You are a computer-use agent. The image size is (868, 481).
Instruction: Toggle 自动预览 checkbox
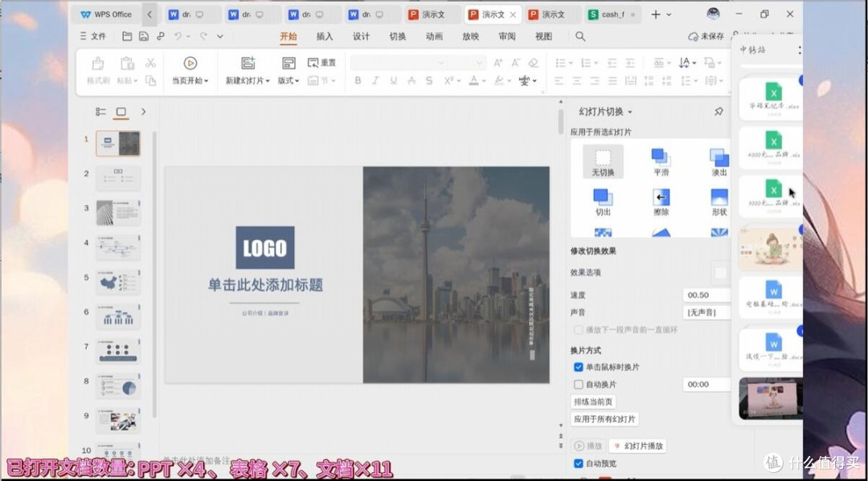[579, 463]
